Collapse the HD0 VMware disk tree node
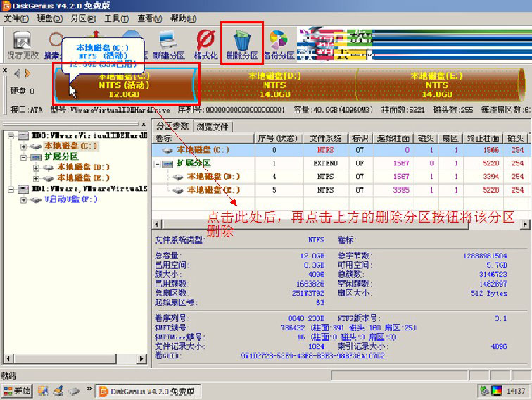 coord(11,136)
